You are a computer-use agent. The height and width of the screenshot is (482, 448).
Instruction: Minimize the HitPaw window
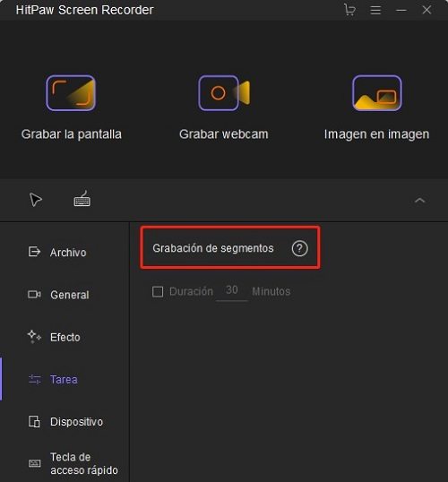point(401,10)
